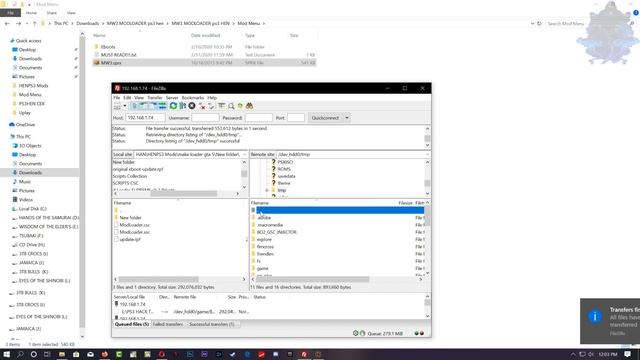Toggle filename filter magnifier icon
The height and width of the screenshot is (360, 640).
(x=231, y=106)
